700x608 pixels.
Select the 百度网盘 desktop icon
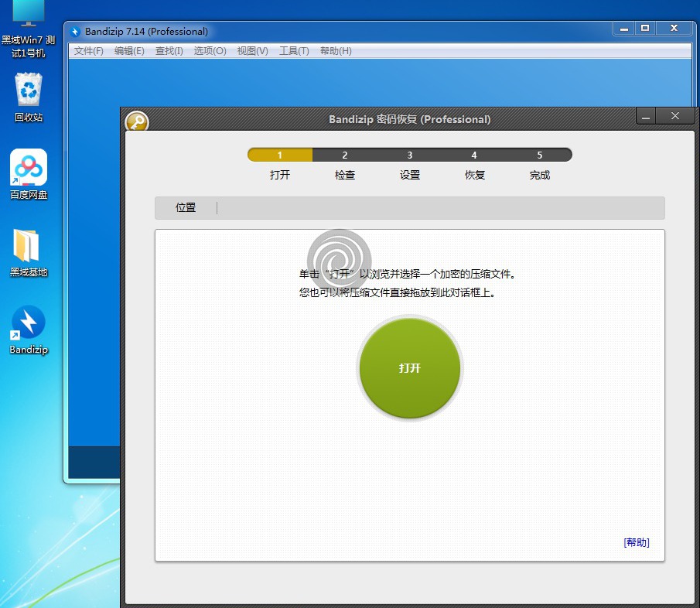click(29, 175)
